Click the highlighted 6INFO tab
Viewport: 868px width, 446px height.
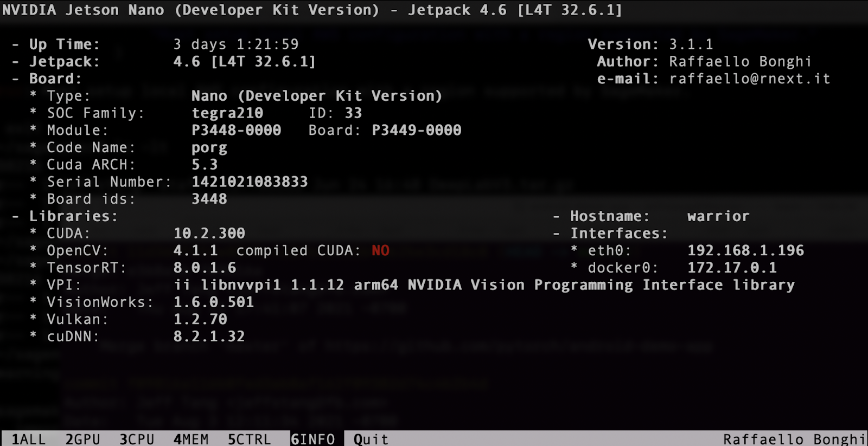[313, 438]
